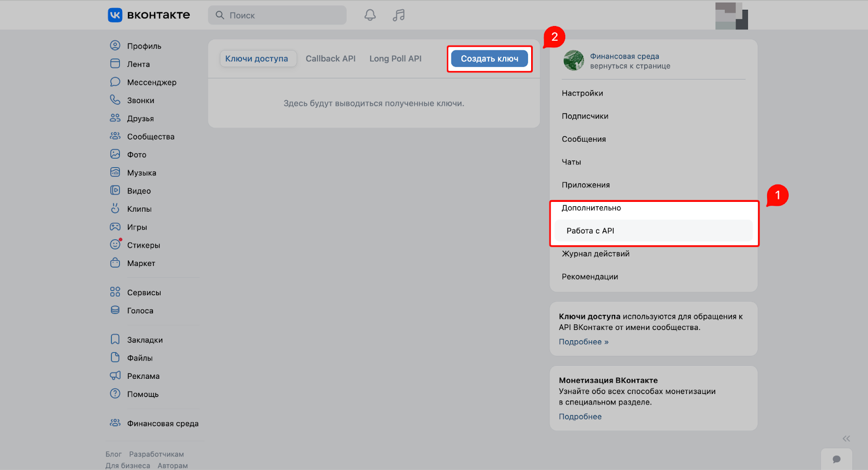
Task: Click the Финансовая среда sidebar community icon
Action: 115,423
